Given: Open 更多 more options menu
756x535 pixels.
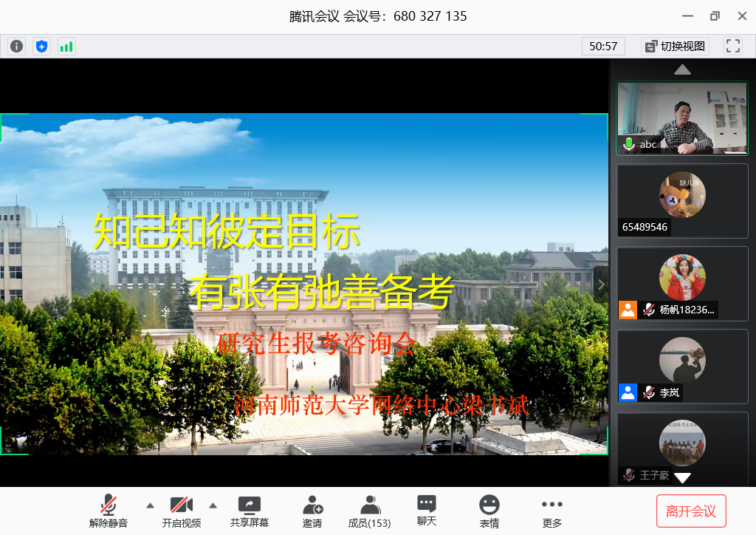Looking at the screenshot, I should pyautogui.click(x=551, y=511).
